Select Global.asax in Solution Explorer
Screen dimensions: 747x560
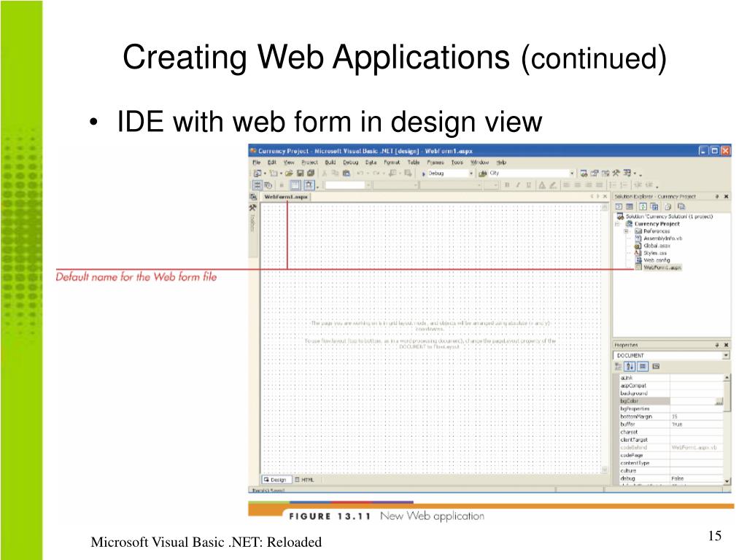pos(657,246)
